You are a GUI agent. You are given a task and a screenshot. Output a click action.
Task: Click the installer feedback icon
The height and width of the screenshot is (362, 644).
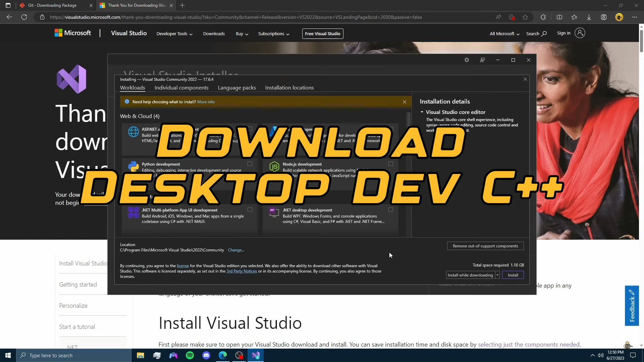point(482,60)
